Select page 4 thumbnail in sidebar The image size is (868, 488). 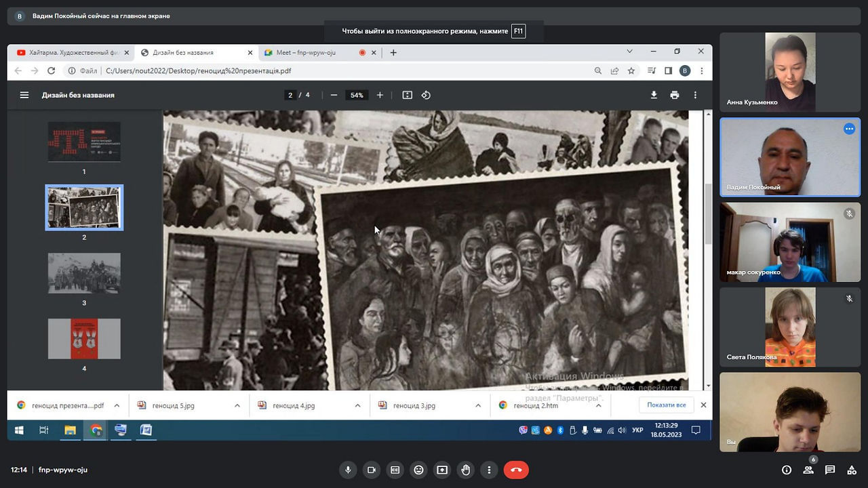(84, 339)
